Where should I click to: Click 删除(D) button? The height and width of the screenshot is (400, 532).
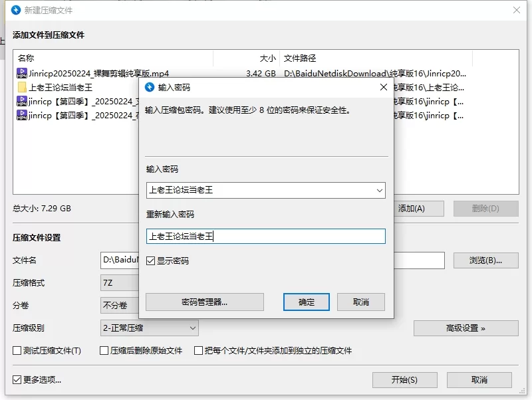(x=486, y=209)
